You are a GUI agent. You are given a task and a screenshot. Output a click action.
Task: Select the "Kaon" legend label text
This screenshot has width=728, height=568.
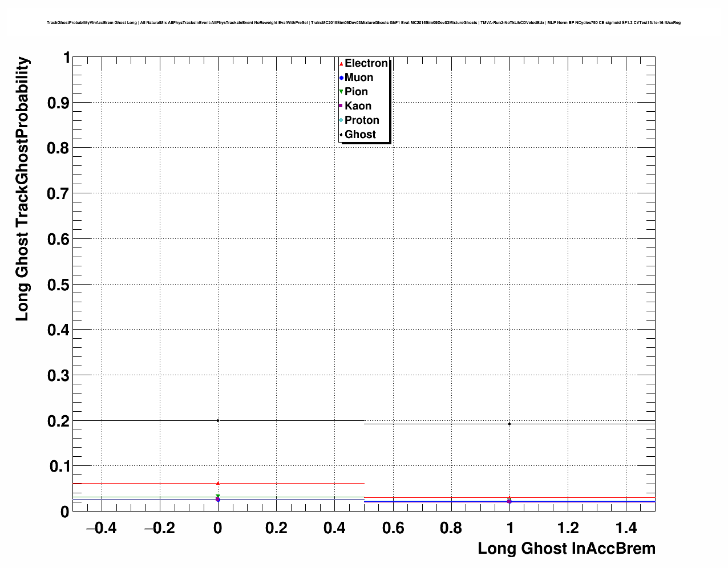tap(358, 106)
